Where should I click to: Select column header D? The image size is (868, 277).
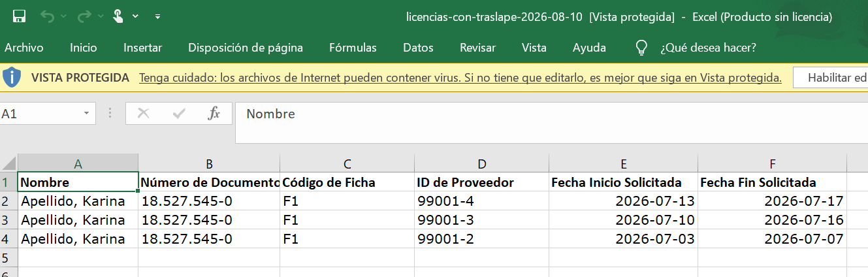[x=481, y=163]
